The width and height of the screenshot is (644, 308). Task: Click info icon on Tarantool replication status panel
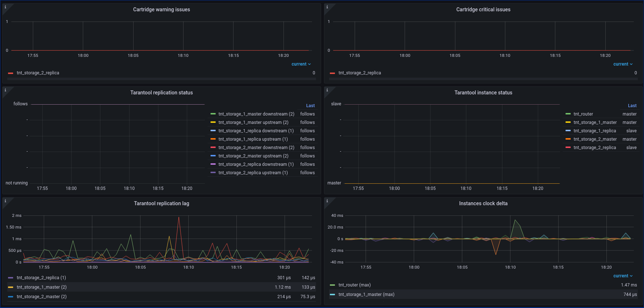coord(5,90)
